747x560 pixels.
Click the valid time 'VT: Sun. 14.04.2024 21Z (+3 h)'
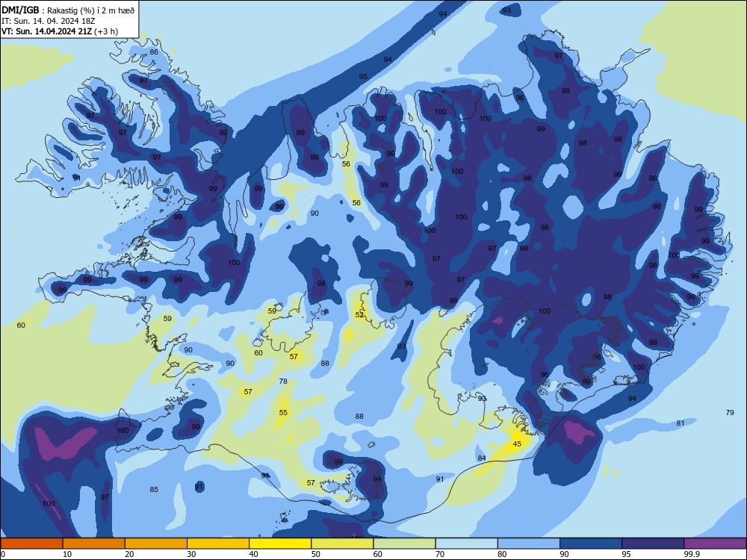coord(60,31)
